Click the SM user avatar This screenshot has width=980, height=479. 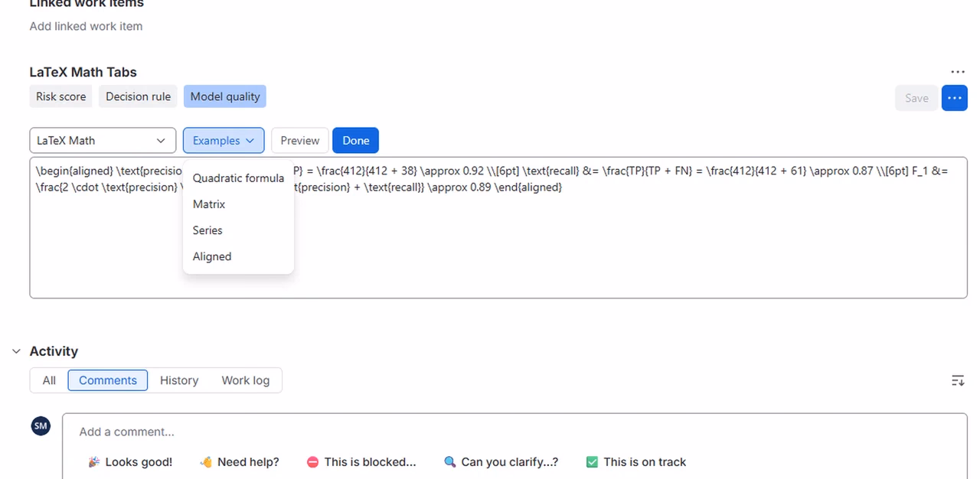click(x=41, y=426)
